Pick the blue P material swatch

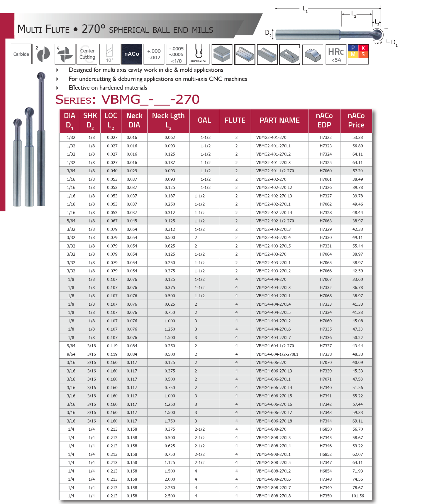pos(353,48)
